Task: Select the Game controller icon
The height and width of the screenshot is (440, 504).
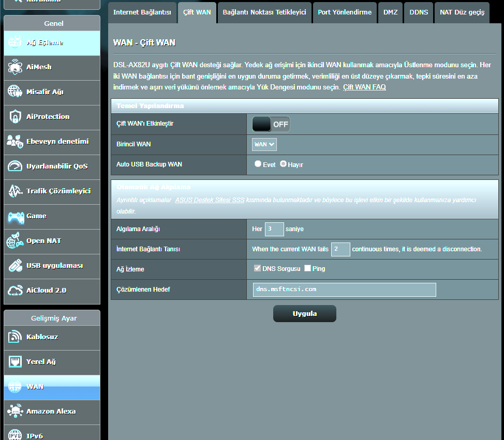Action: tap(16, 217)
